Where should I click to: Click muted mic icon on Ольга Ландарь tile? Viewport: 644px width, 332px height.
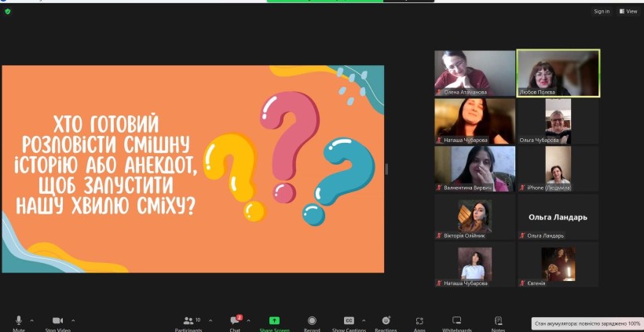point(522,235)
